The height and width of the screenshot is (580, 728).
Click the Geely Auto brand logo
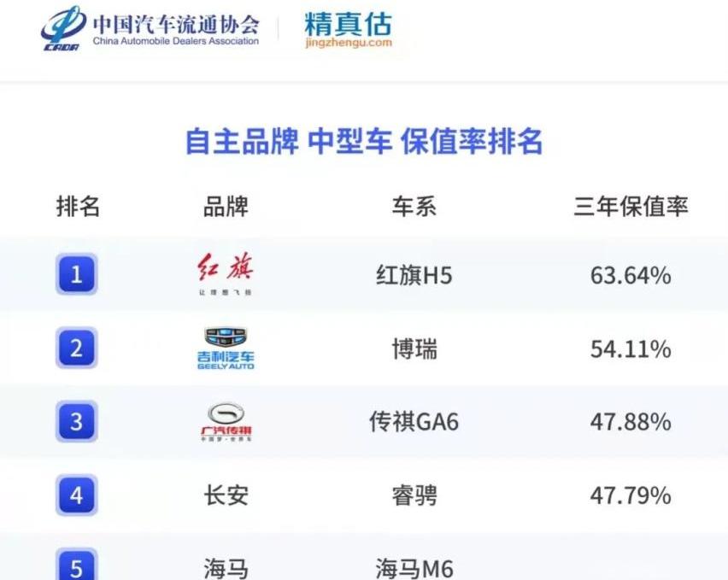226,348
